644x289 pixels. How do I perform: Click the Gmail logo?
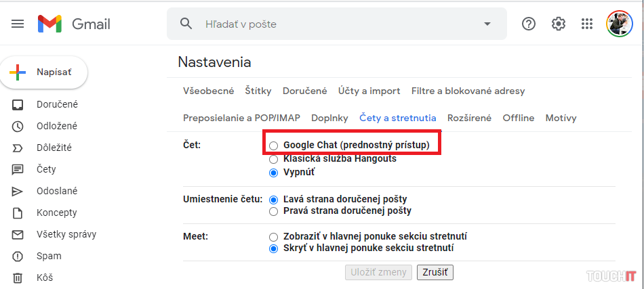[x=74, y=24]
